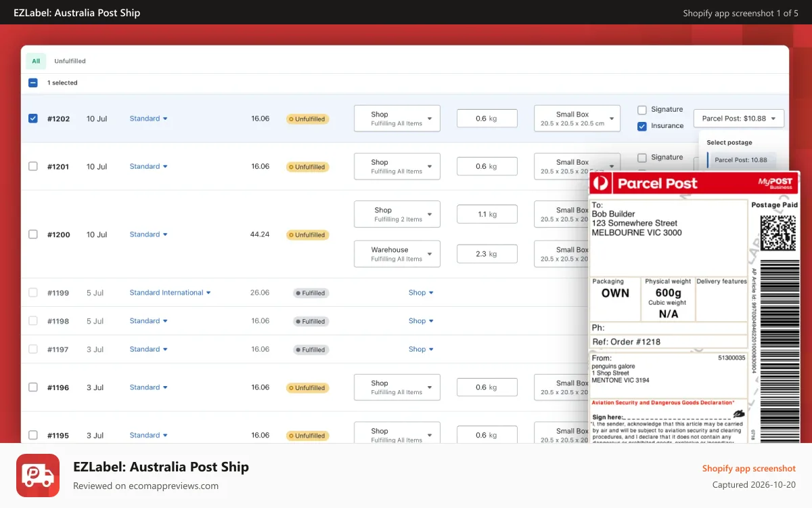Uncheck the order #1202 checkbox
This screenshot has height=508, width=812.
point(32,118)
